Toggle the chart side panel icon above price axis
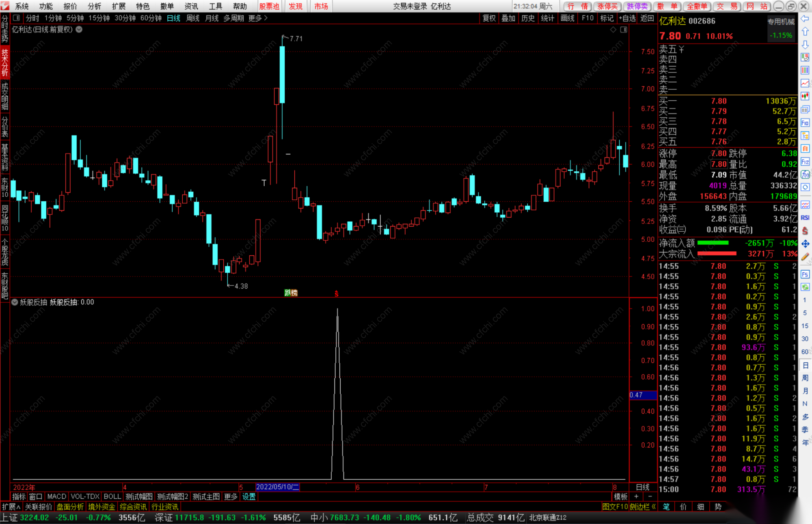Viewport: 812px width, 524px height. click(x=624, y=30)
